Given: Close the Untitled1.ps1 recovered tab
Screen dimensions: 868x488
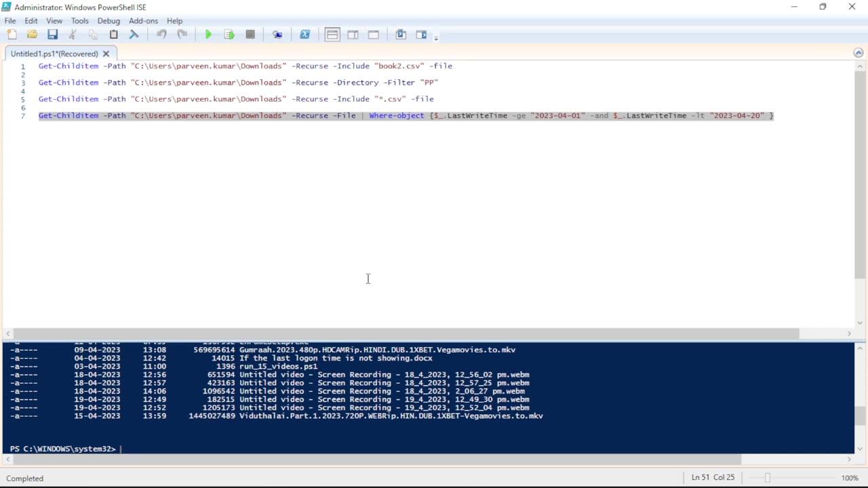Looking at the screenshot, I should (106, 54).
